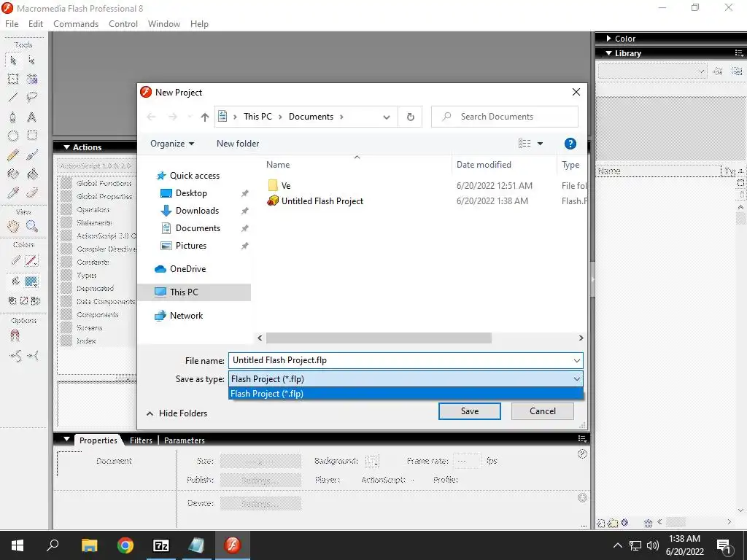Refresh the Documents folder listing

[x=410, y=117]
